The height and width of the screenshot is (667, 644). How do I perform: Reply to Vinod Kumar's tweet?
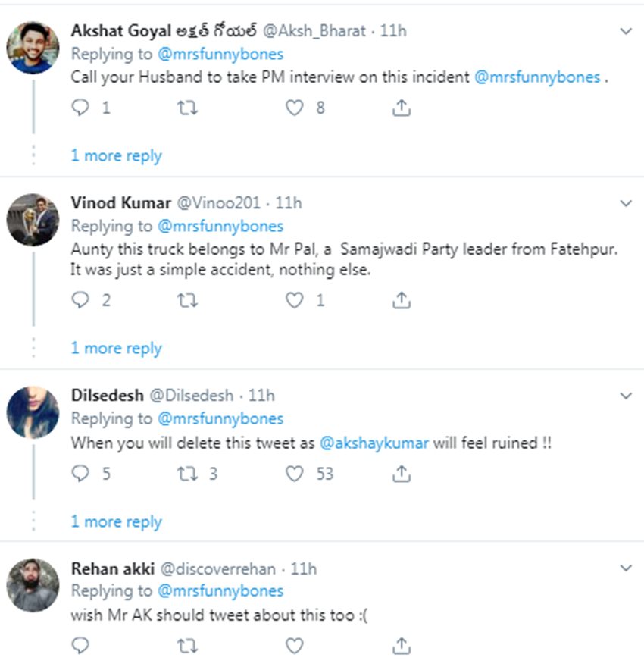coord(80,301)
